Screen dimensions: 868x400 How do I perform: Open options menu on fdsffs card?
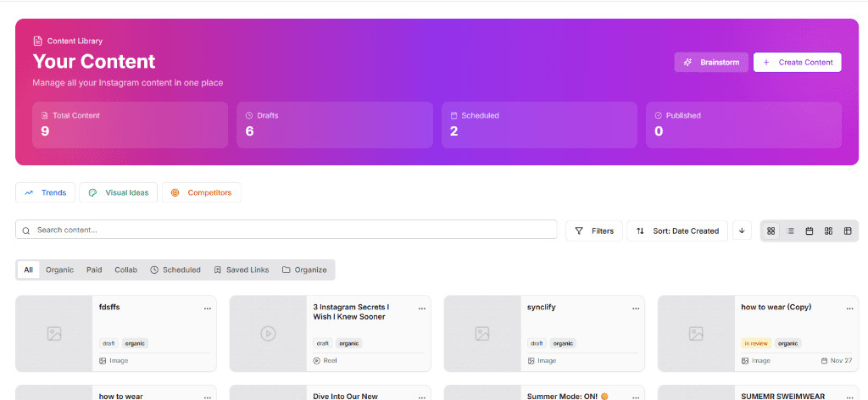pyautogui.click(x=208, y=308)
